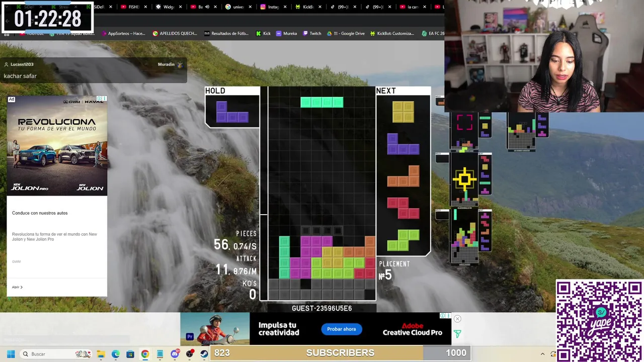Click the GUEST-23596U5E6 player name
The image size is (644, 362).
coord(322,308)
